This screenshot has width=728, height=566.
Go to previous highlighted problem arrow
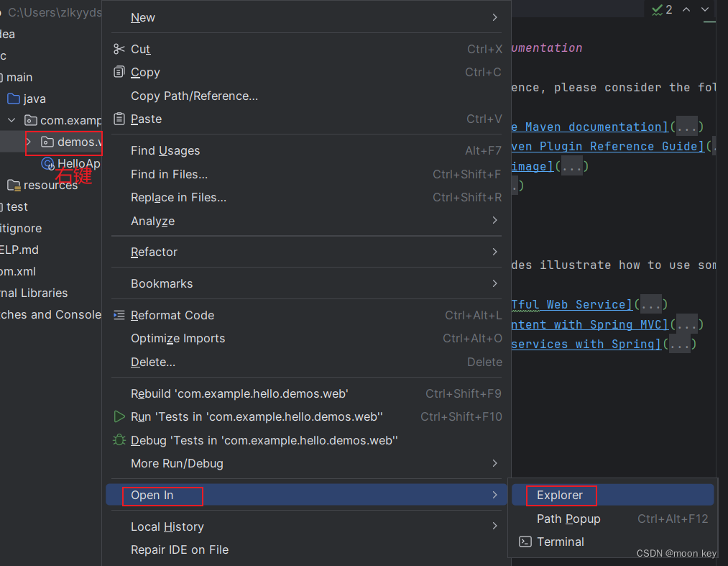[686, 9]
